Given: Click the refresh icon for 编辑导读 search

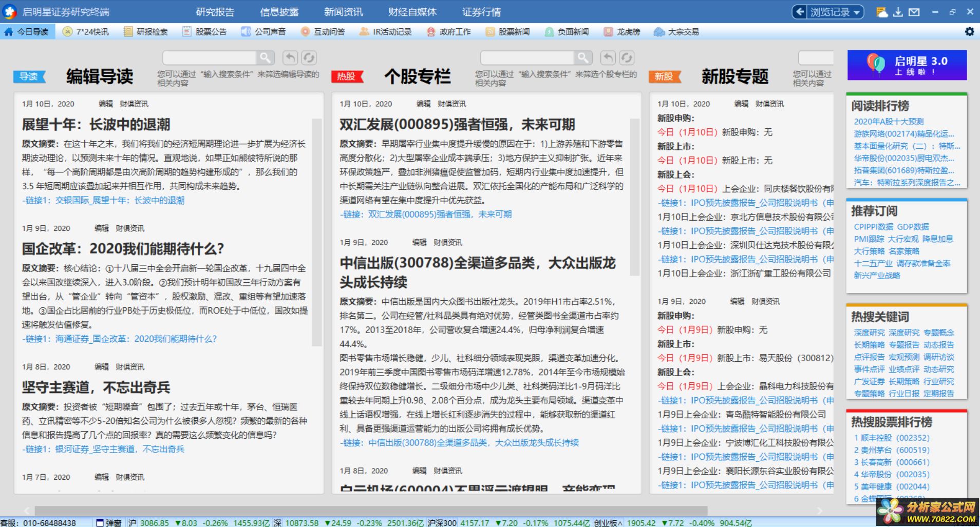Looking at the screenshot, I should point(309,57).
